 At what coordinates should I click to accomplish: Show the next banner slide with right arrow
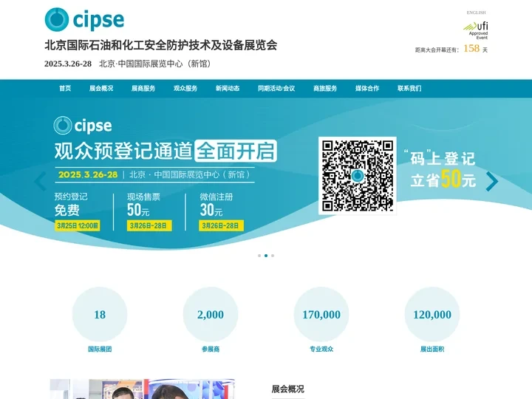491,181
